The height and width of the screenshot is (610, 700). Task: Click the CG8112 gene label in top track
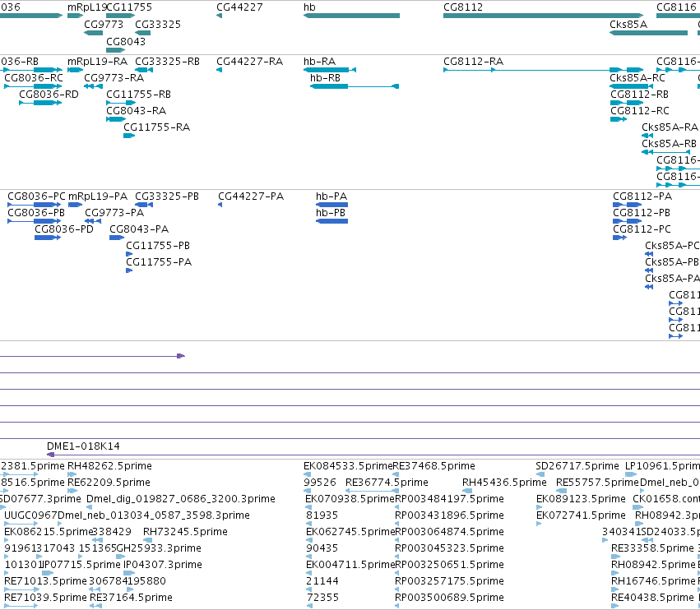point(463,7)
